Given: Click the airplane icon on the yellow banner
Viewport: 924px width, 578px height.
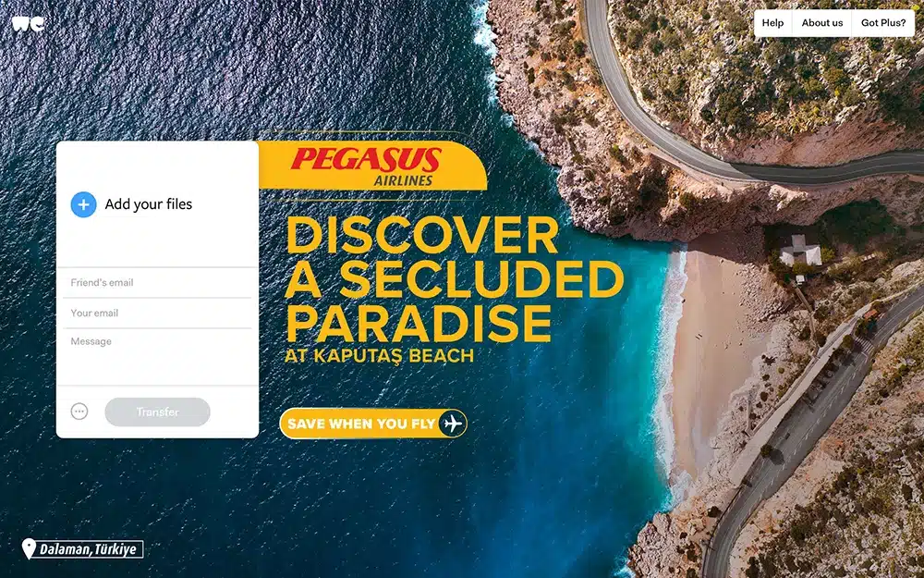Looking at the screenshot, I should pyautogui.click(x=452, y=424).
